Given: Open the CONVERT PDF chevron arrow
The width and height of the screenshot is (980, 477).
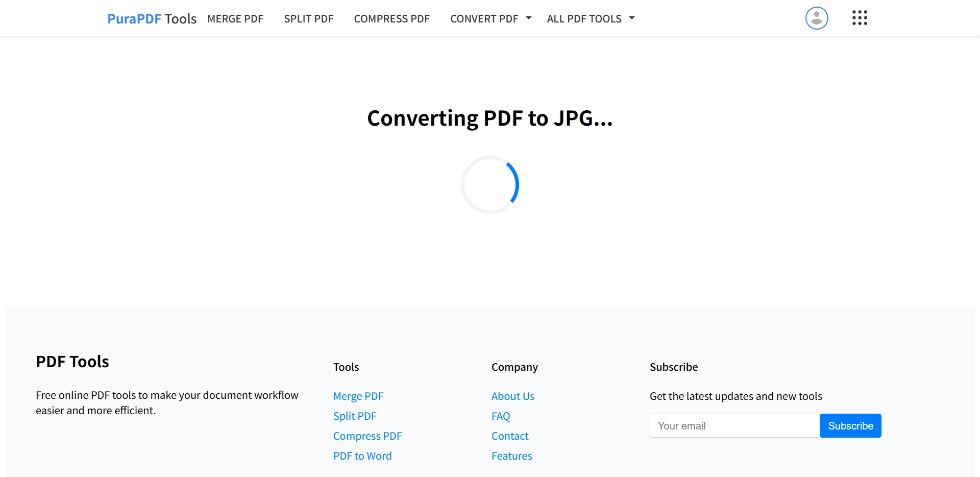Looking at the screenshot, I should (528, 18).
